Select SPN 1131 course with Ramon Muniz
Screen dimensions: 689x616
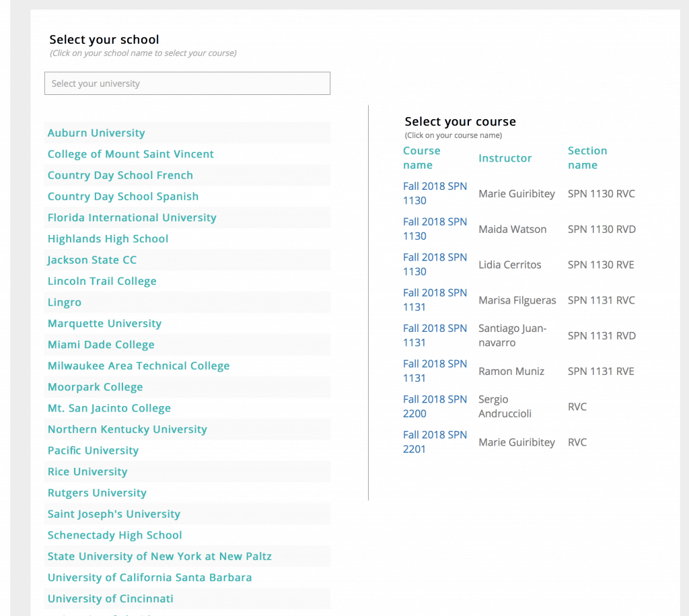point(435,371)
